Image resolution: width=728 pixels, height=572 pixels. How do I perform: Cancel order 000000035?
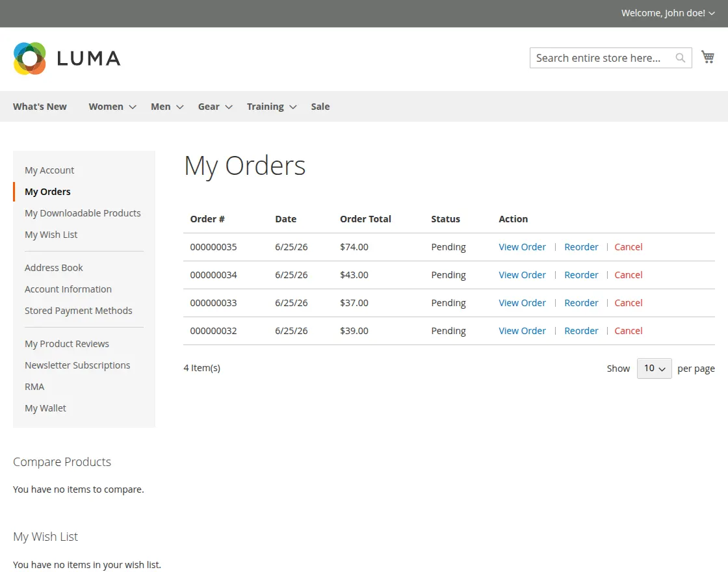pos(629,247)
